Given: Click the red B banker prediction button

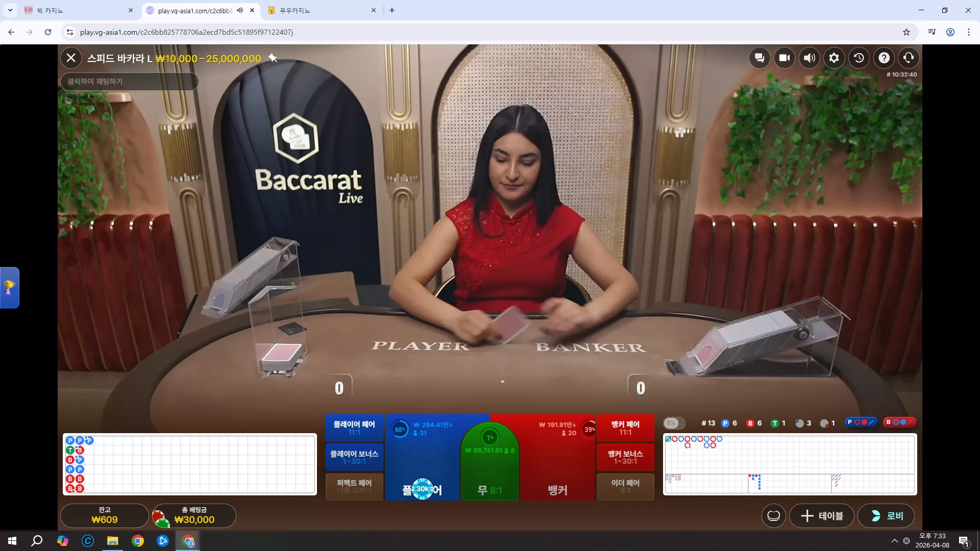Looking at the screenshot, I should coord(899,422).
